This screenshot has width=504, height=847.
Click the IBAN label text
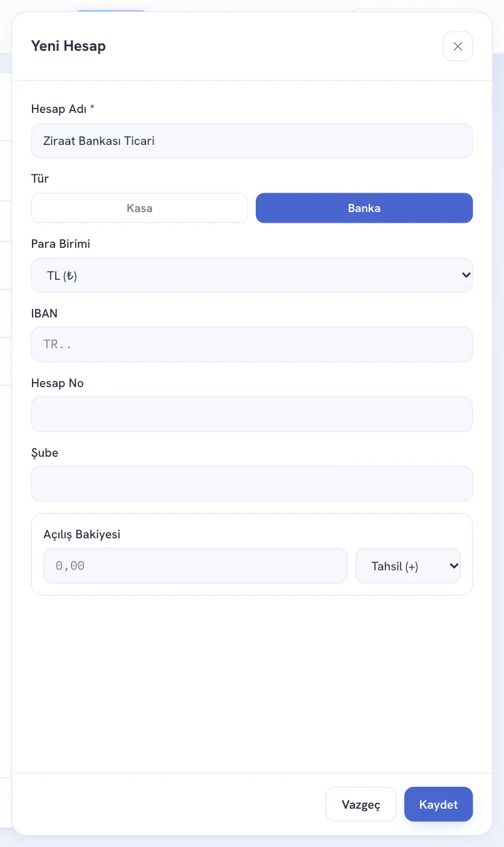pos(45,314)
